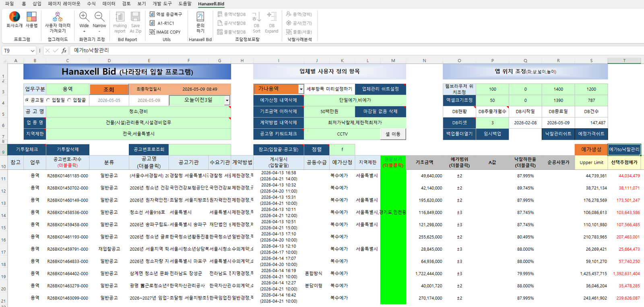Switch to the 수식 tab
Viewport: 644px width, 307px height.
pos(91,4)
